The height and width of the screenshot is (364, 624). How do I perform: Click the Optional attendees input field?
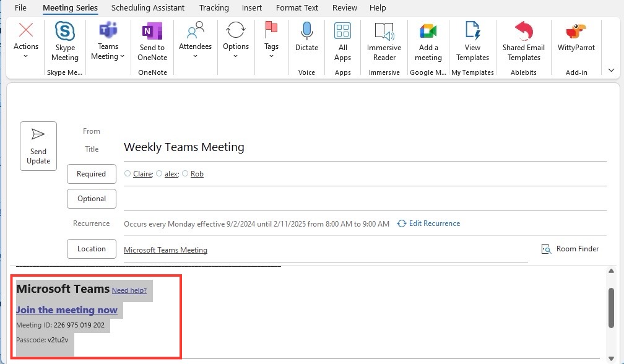coord(365,199)
